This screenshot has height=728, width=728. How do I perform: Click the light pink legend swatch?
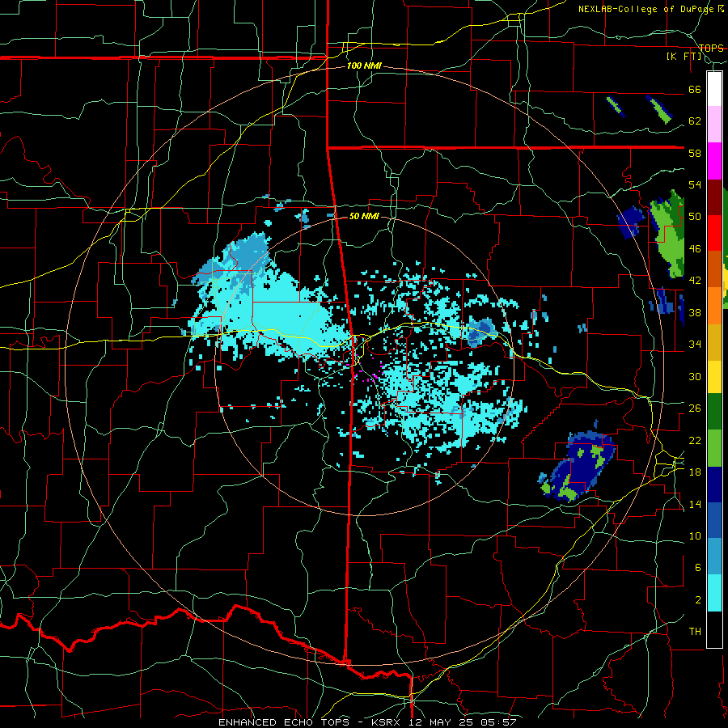coord(714,125)
